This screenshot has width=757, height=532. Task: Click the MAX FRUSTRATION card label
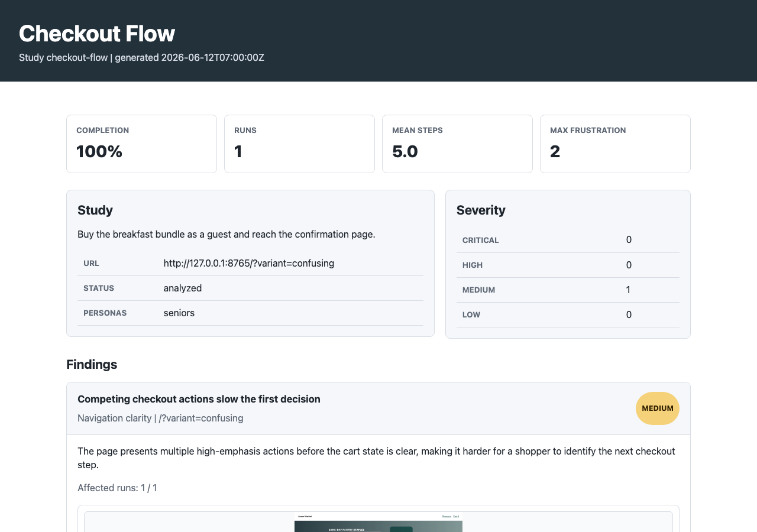tap(588, 130)
